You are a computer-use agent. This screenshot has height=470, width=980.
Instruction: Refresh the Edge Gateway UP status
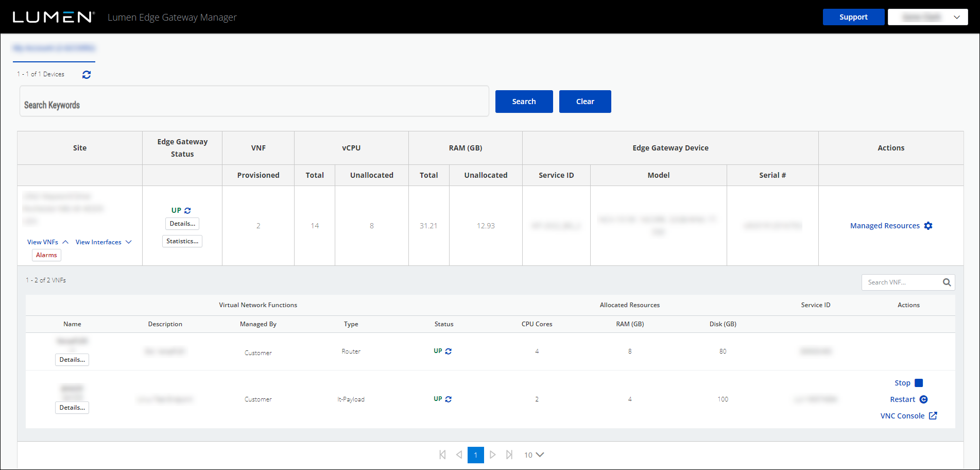[187, 210]
